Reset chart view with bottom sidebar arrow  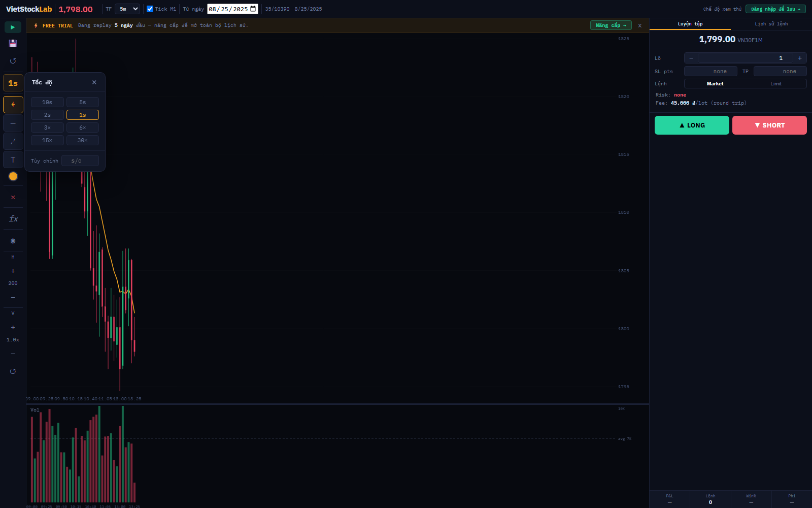point(13,371)
